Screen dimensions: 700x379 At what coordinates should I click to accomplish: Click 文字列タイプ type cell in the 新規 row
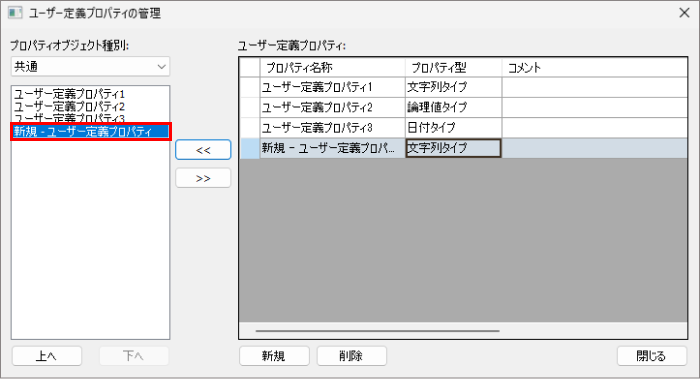[x=454, y=148]
